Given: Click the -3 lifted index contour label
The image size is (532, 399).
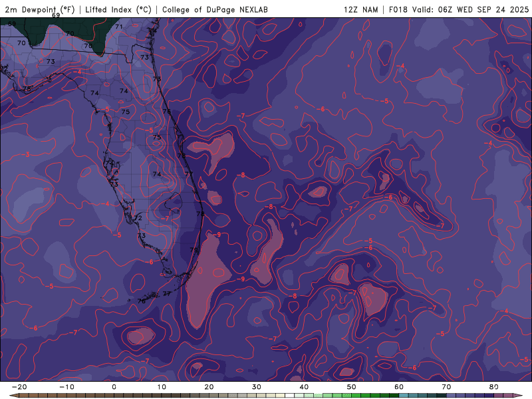Looking at the screenshot, I should pos(27,155).
